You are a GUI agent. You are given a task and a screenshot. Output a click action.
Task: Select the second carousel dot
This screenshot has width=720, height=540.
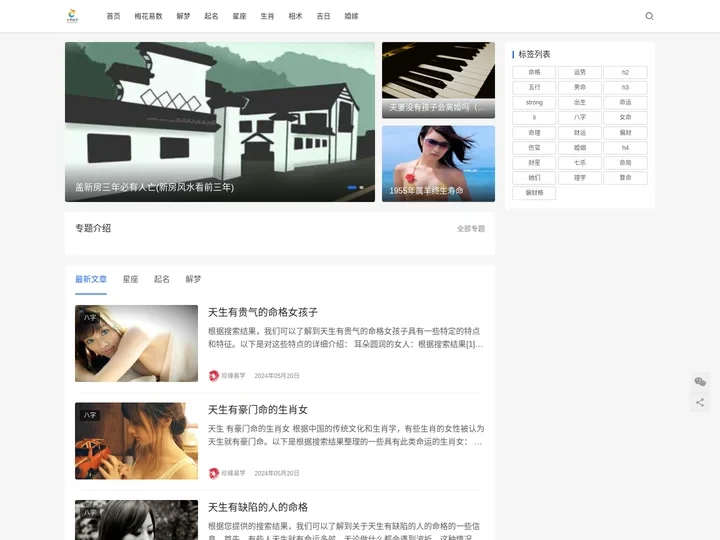click(361, 187)
